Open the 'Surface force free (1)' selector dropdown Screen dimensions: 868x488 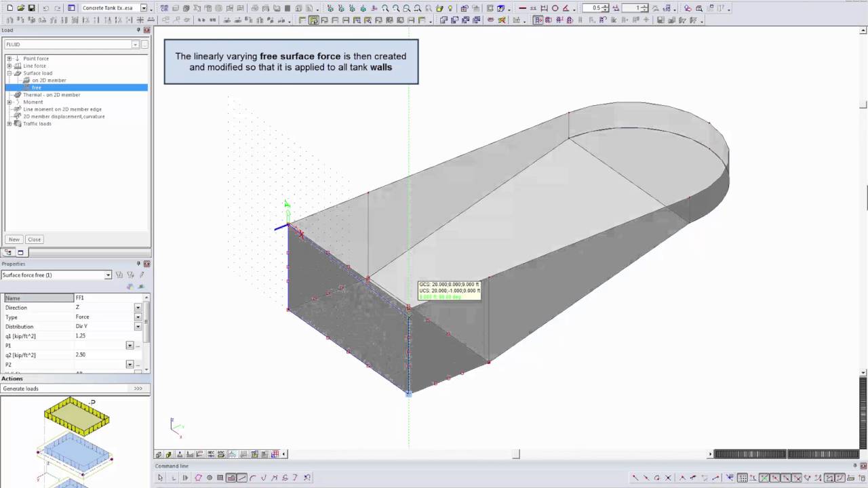coord(108,275)
